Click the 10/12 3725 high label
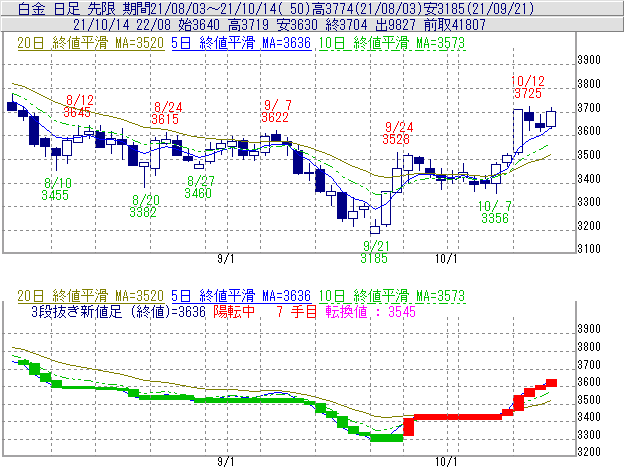This screenshot has height=475, width=624. coord(528,87)
